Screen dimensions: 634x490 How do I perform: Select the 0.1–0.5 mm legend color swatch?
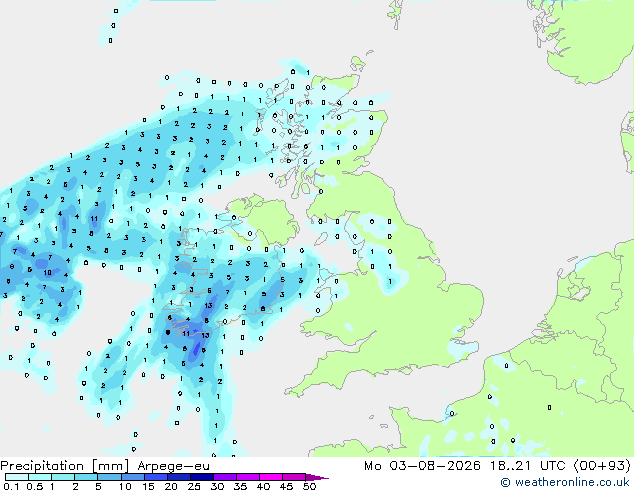click(17, 477)
